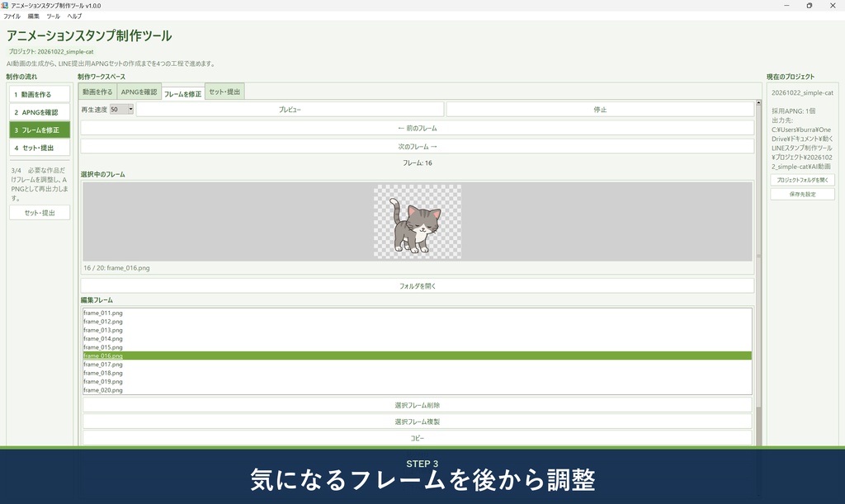Open the 編集 menu
The image size is (845, 504).
(x=33, y=16)
